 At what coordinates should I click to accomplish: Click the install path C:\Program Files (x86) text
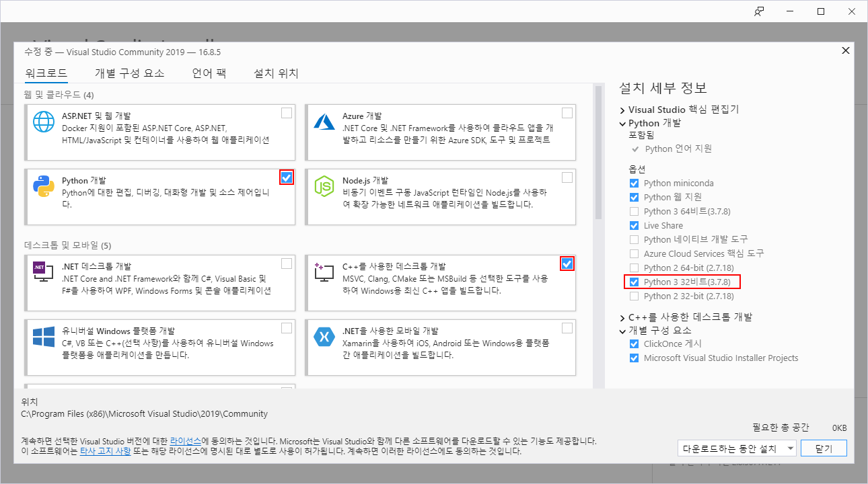pos(145,413)
